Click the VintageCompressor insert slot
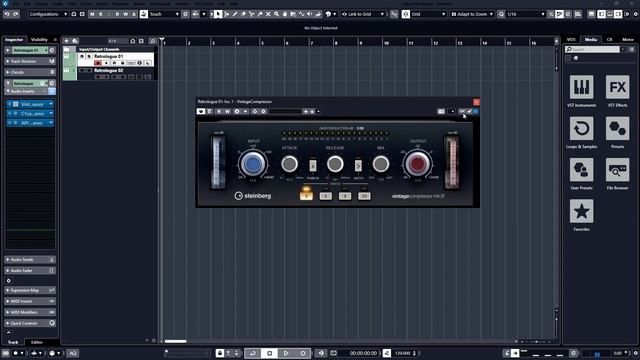Image resolution: width=640 pixels, height=360 pixels. click(30, 104)
